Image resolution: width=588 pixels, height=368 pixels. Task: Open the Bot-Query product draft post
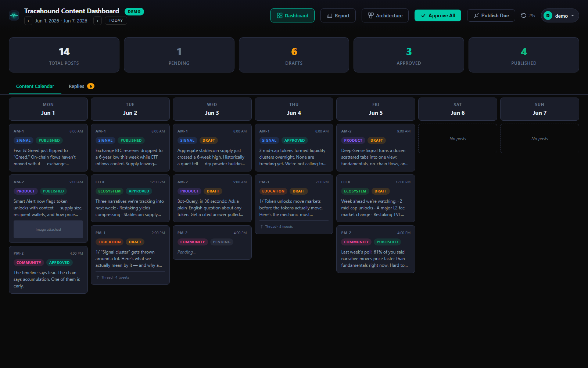[x=212, y=198]
